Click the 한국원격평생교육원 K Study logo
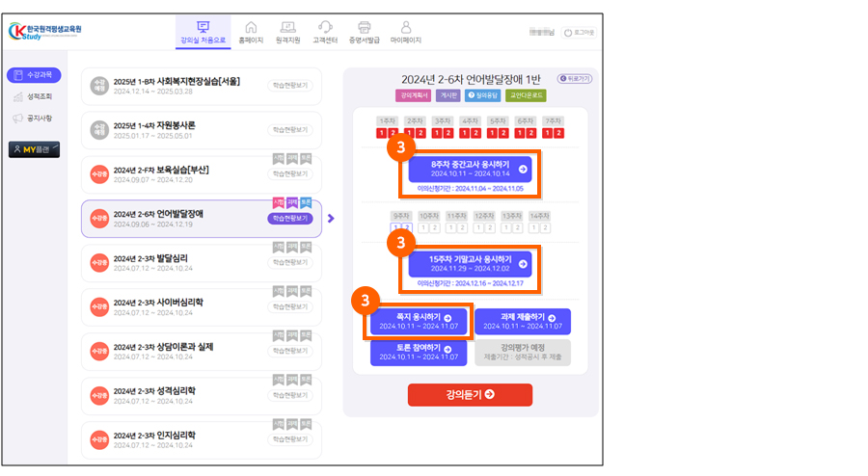 coord(46,31)
